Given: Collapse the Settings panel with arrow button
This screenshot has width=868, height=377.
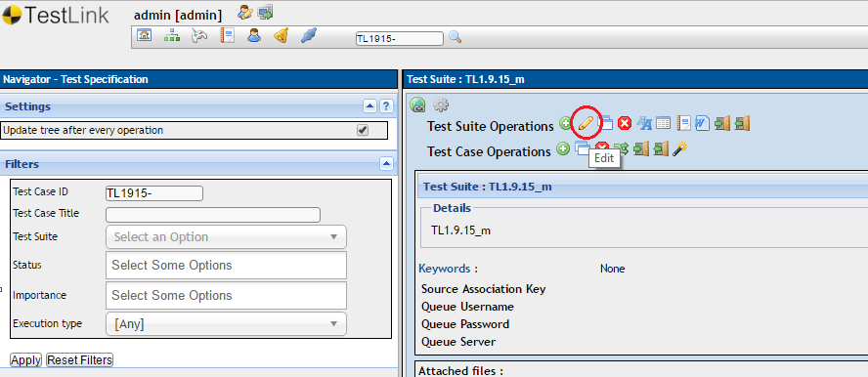Looking at the screenshot, I should click(x=369, y=106).
